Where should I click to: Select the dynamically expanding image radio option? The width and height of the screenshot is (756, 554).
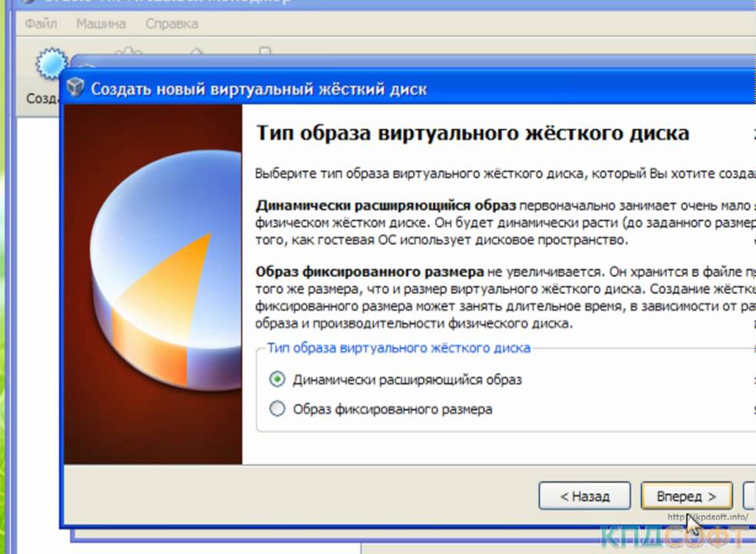pyautogui.click(x=277, y=379)
